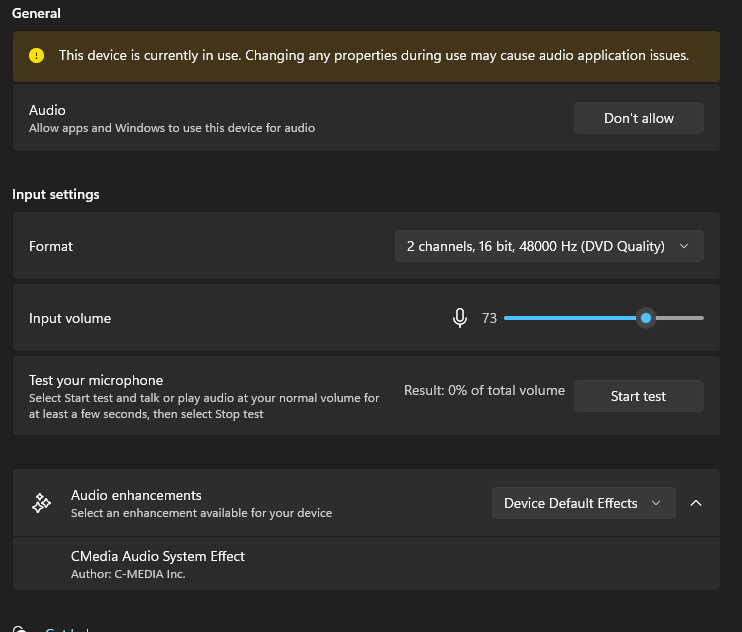Select the CMedia Audio System Effect entry
The image size is (742, 632).
[366, 563]
